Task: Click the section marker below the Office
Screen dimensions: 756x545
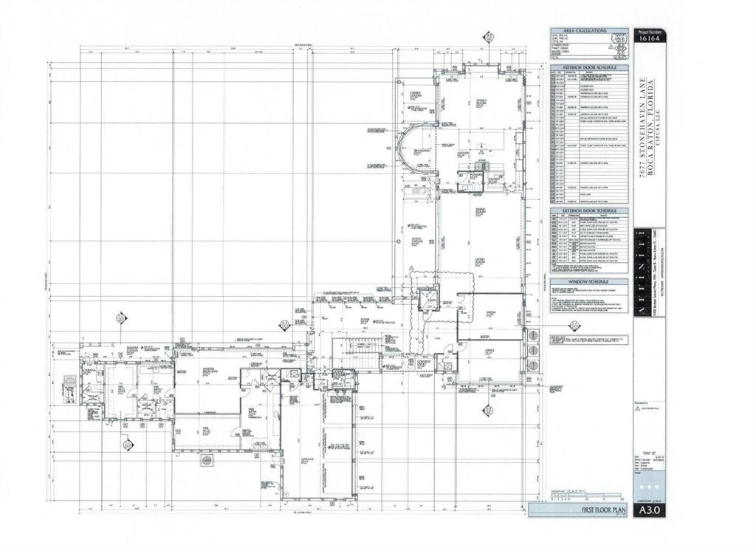Action: [488, 410]
